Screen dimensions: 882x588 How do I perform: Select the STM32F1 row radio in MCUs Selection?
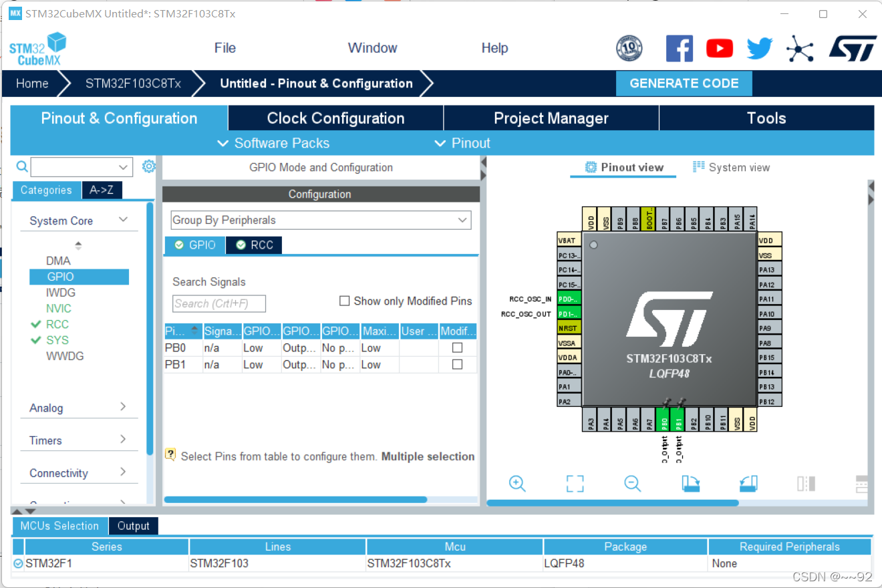coord(18,563)
